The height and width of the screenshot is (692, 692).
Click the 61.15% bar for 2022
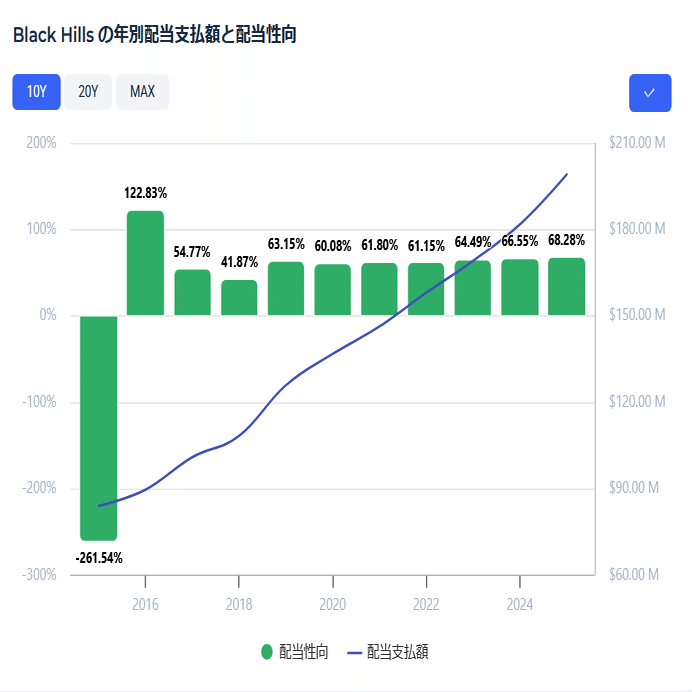click(426, 290)
